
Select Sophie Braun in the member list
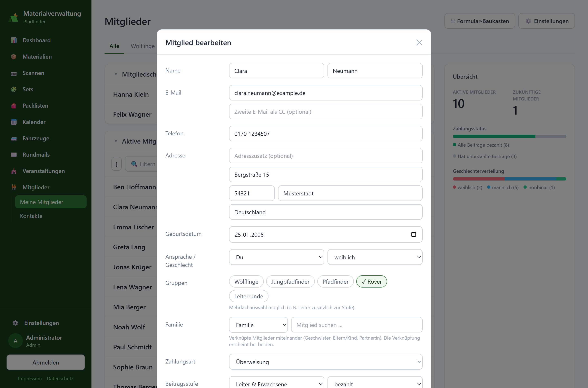[x=133, y=367]
